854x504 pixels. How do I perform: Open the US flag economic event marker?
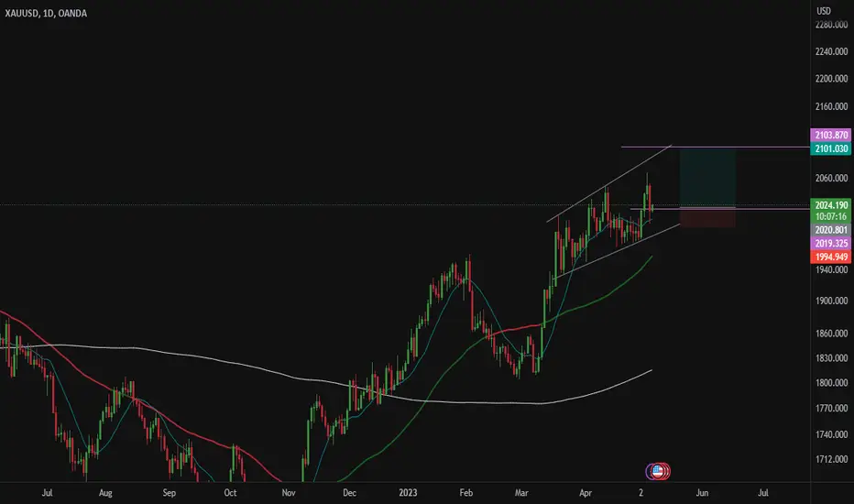tap(657, 471)
